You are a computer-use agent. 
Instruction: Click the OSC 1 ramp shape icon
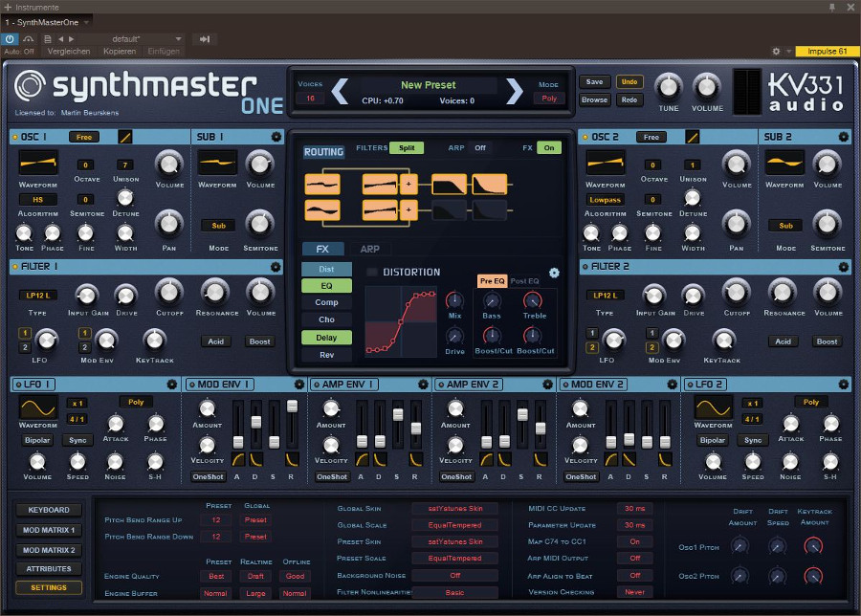(125, 137)
